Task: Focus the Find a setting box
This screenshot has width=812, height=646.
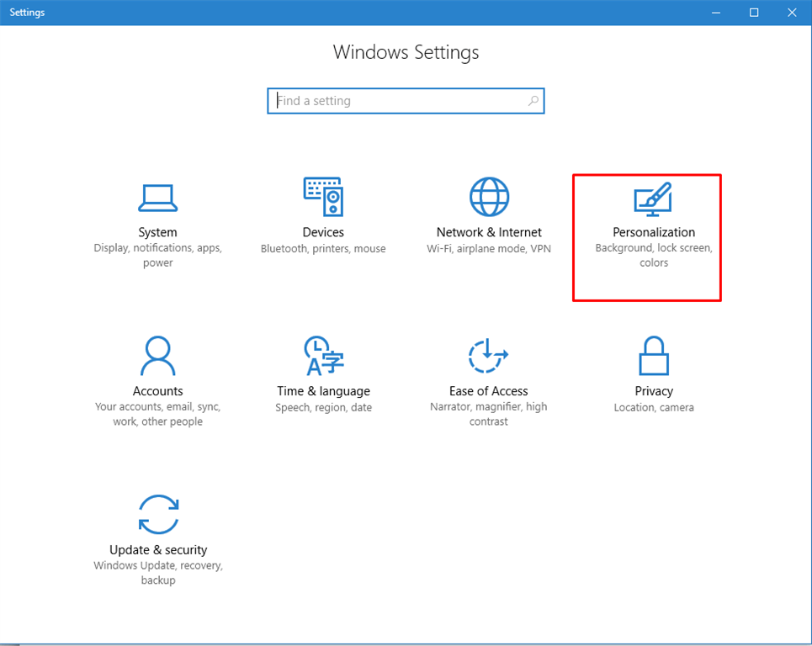Action: (406, 101)
